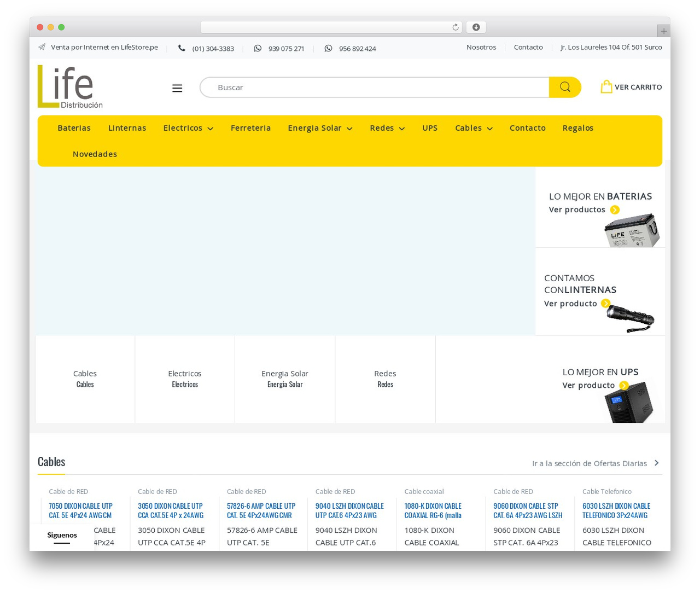Click the yellow search magnifier button
The image size is (700, 593).
pyautogui.click(x=565, y=87)
